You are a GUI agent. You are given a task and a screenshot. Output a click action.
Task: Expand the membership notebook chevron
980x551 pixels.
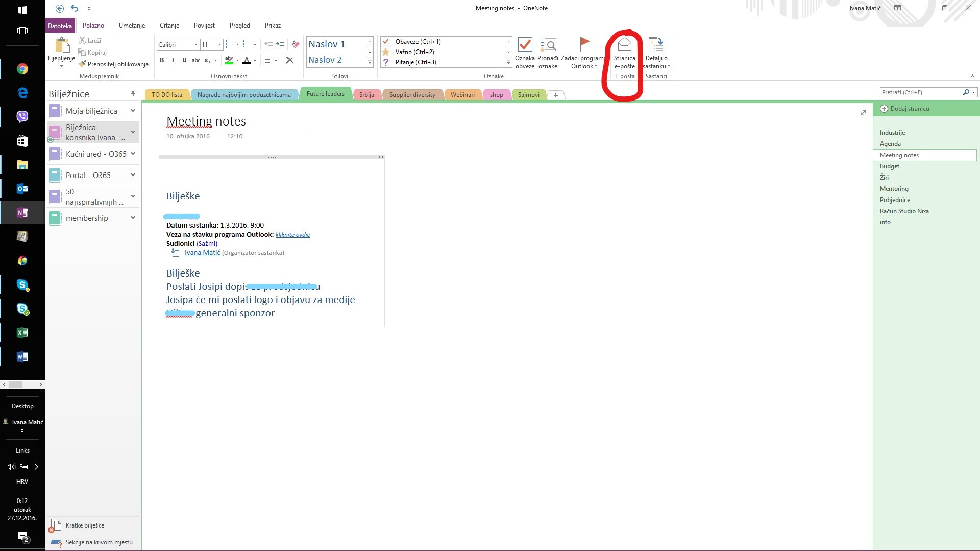pos(133,218)
